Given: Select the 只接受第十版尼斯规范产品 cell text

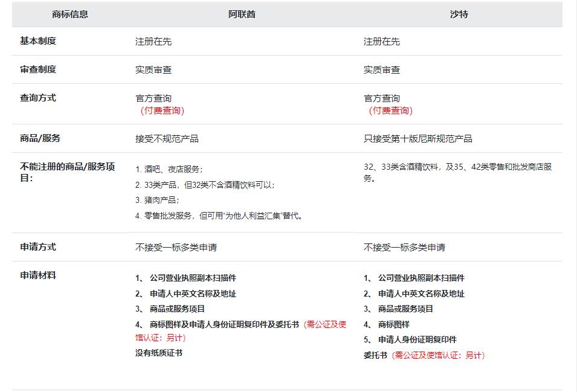Looking at the screenshot, I should coord(417,139).
